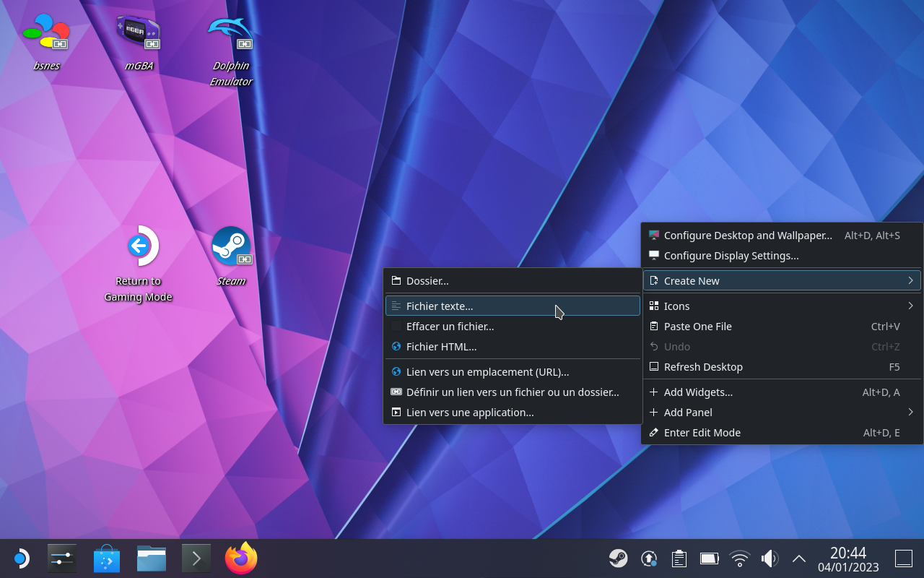Launch Firefox from the taskbar

[x=241, y=558]
